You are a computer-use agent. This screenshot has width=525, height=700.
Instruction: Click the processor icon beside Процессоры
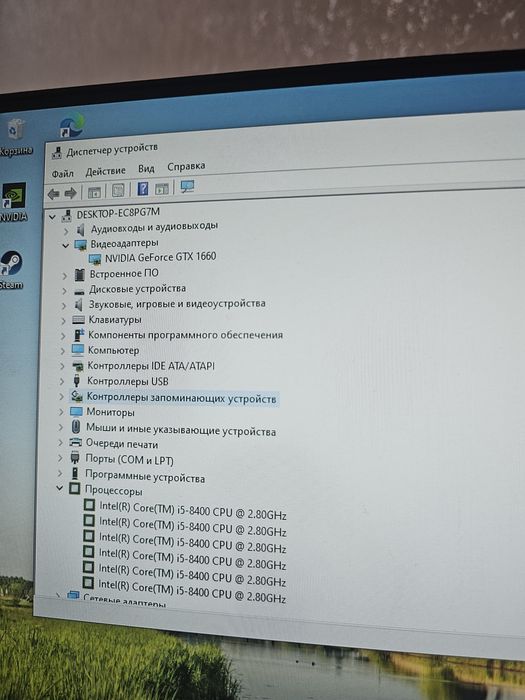click(75, 488)
